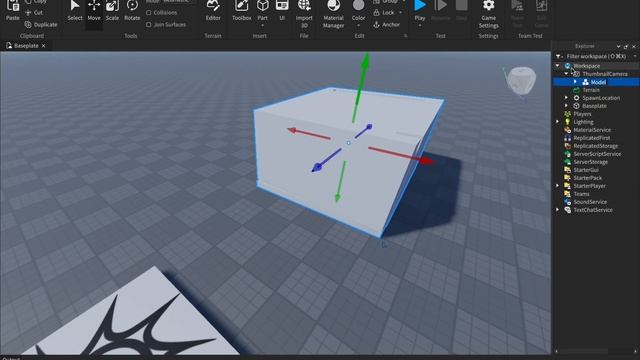Screen dimensions: 640x360
Task: Select ServerScriptService in Explorer
Action: tap(597, 154)
